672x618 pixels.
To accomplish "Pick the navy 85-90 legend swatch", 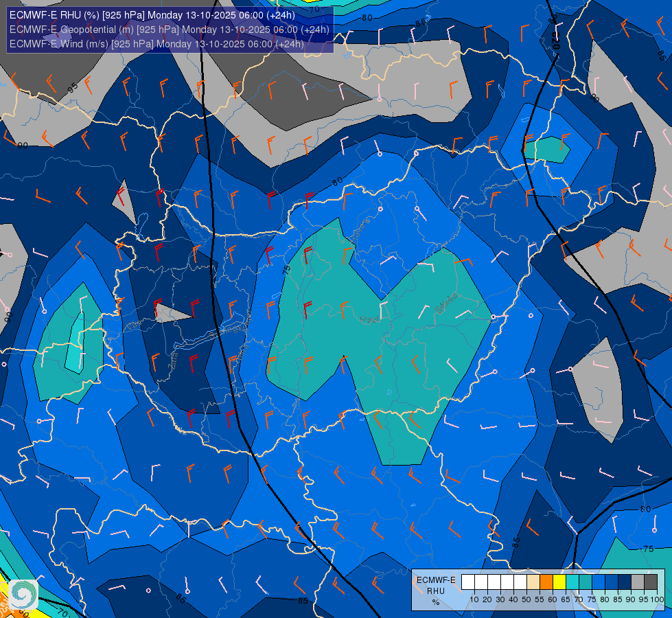I will 625,582.
